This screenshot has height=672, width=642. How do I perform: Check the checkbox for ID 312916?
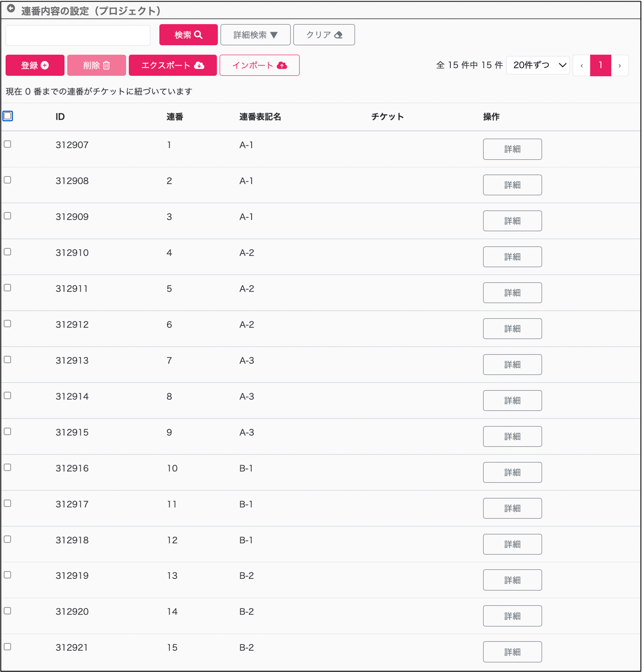pyautogui.click(x=7, y=467)
